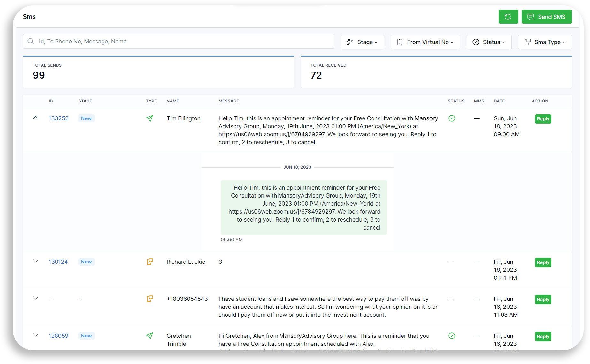Click the sent paper-plane icon on Tim Ellington's row
The width and height of the screenshot is (590, 364).
click(149, 118)
